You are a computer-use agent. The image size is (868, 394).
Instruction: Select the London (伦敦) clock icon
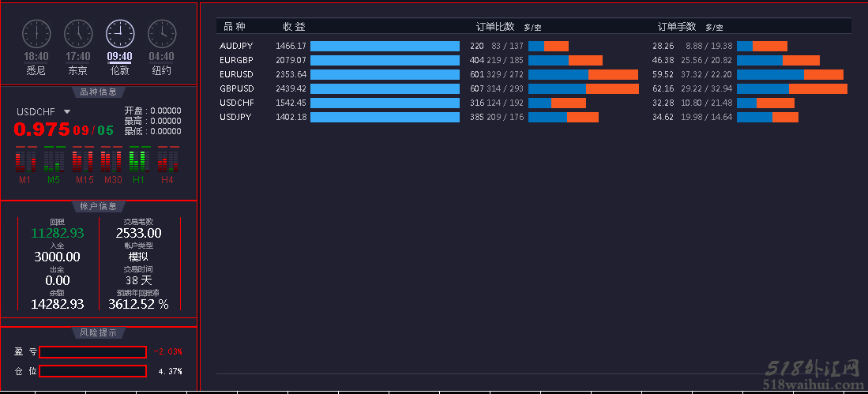pyautogui.click(x=119, y=34)
